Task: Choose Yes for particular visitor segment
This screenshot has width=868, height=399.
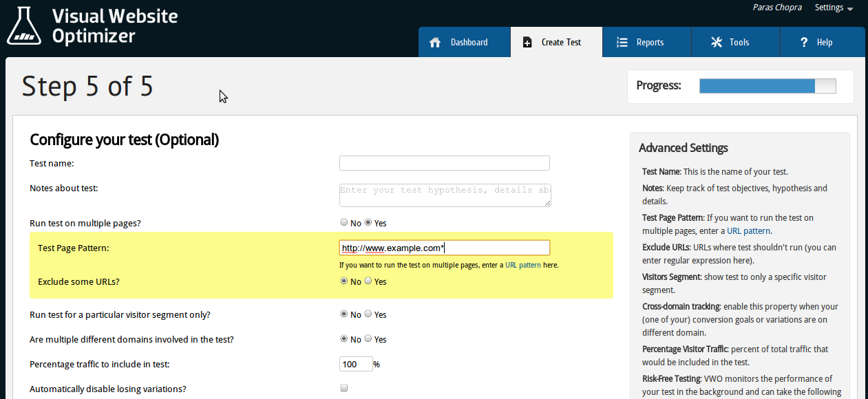Action: click(368, 314)
